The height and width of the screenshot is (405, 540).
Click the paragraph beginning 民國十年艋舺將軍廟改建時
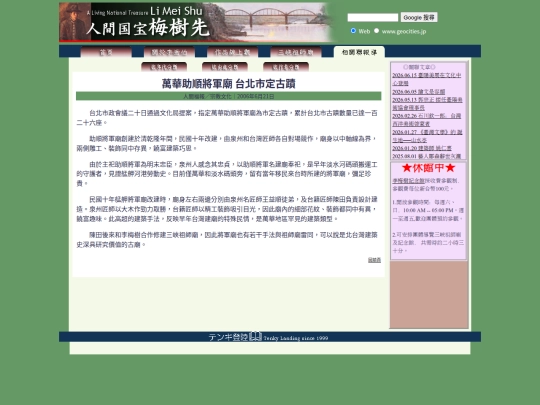227,209
